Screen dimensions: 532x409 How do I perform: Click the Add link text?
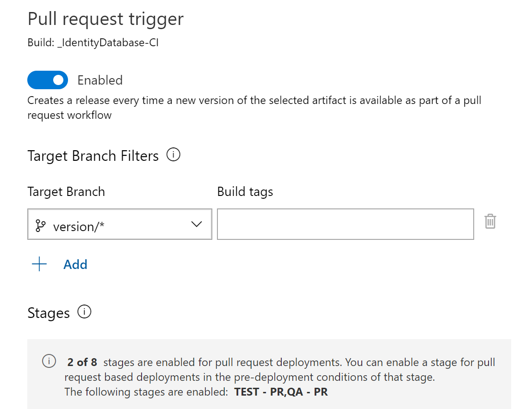75,264
